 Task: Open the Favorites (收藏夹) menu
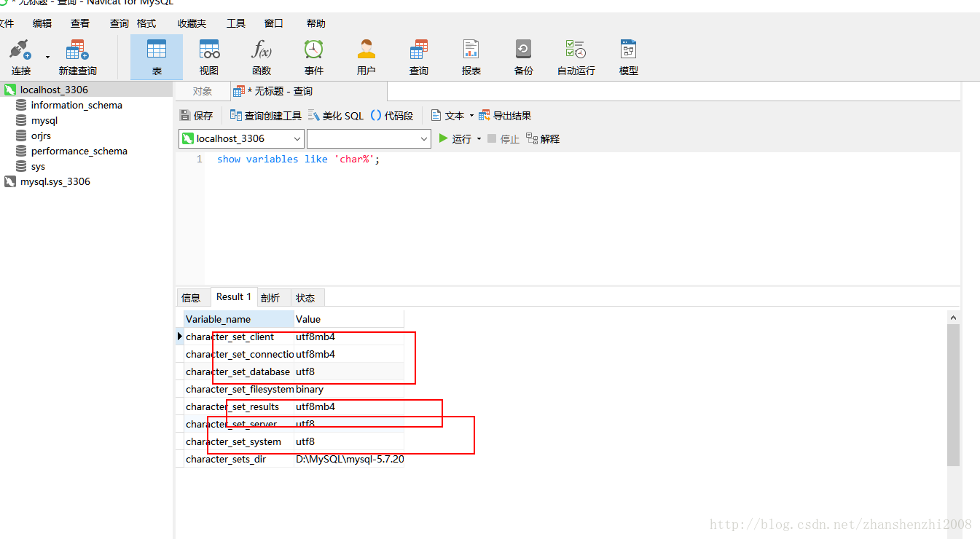192,23
